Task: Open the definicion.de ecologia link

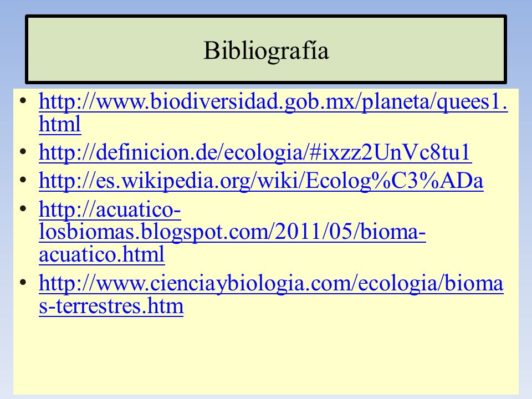Action: [x=255, y=153]
